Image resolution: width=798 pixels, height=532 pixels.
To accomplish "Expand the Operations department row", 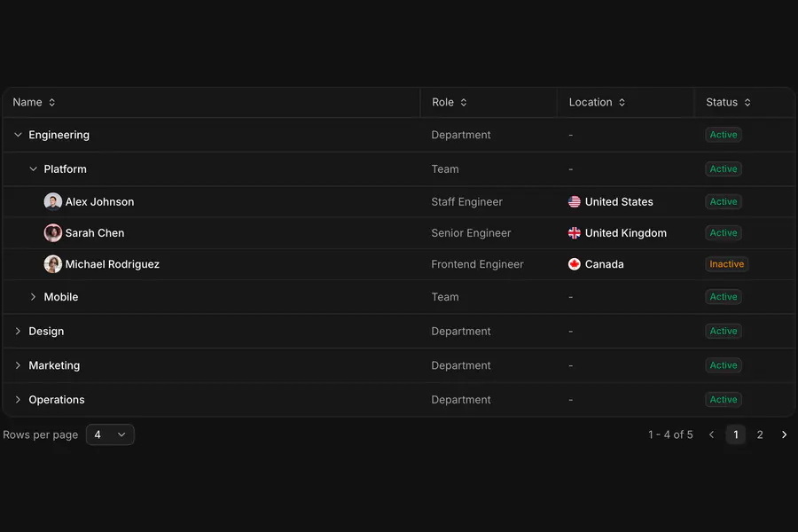I will 18,400.
